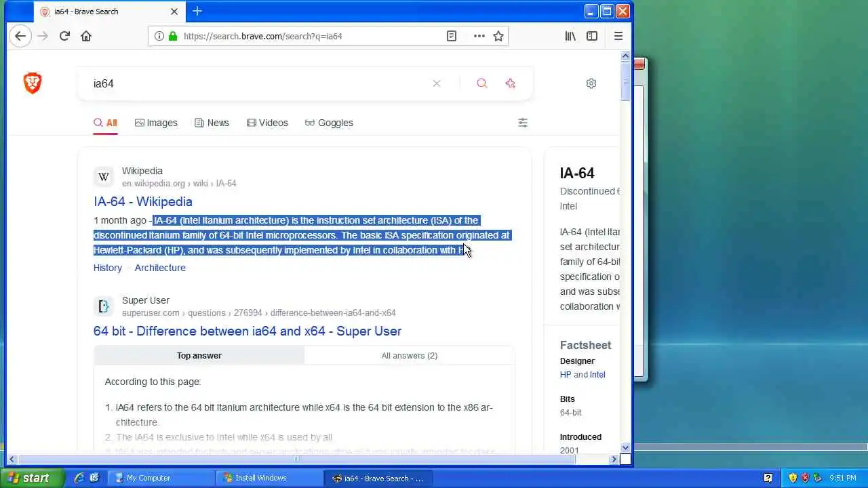Screen dimensions: 868x488
Task: Open Super User ia64 vs x64 result
Action: coord(248,331)
